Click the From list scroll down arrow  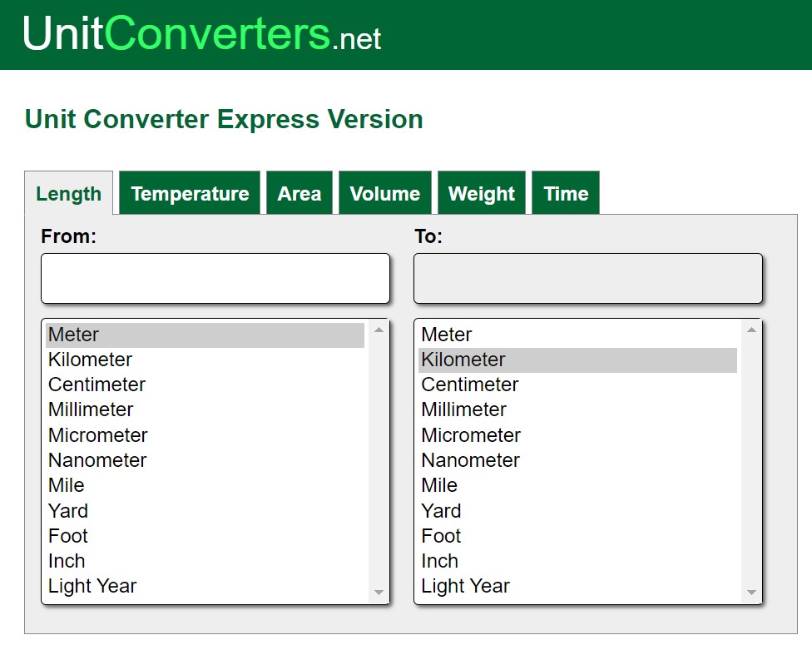pyautogui.click(x=379, y=593)
